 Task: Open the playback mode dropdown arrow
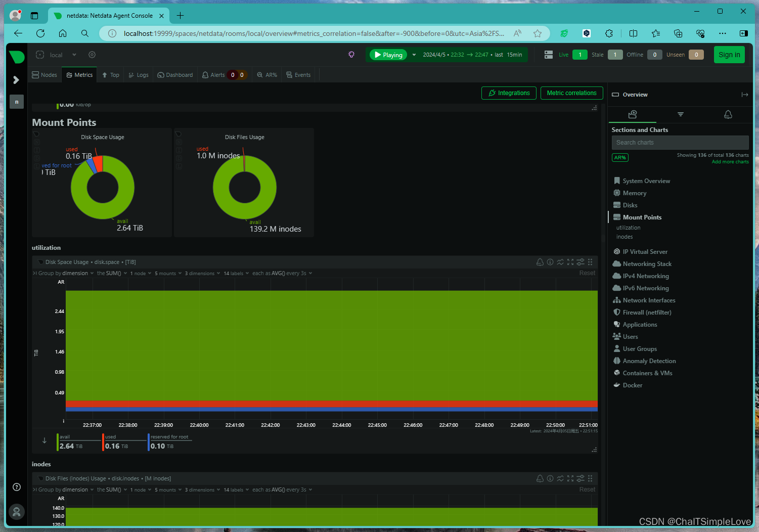coord(414,55)
